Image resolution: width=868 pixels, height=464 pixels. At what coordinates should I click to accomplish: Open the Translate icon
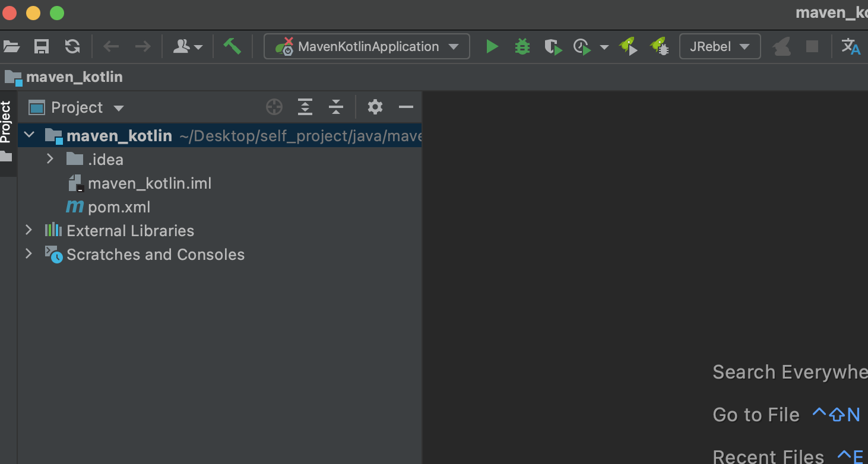851,47
